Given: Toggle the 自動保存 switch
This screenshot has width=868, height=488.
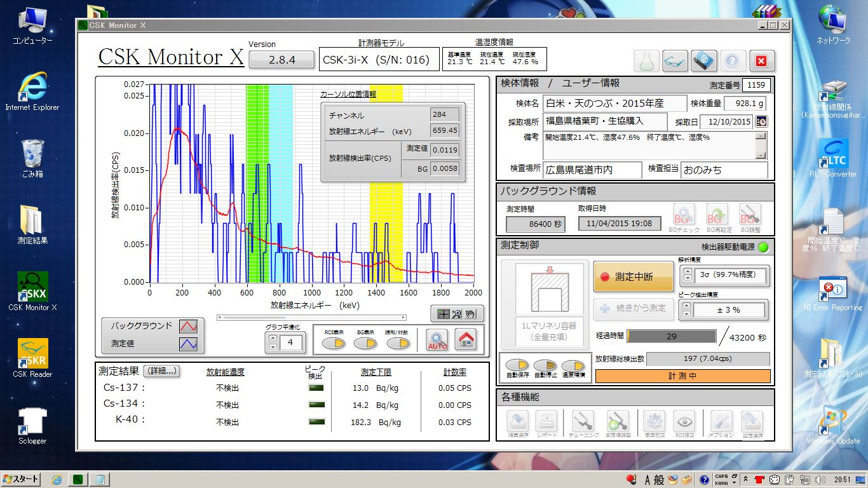Looking at the screenshot, I should pyautogui.click(x=517, y=365).
